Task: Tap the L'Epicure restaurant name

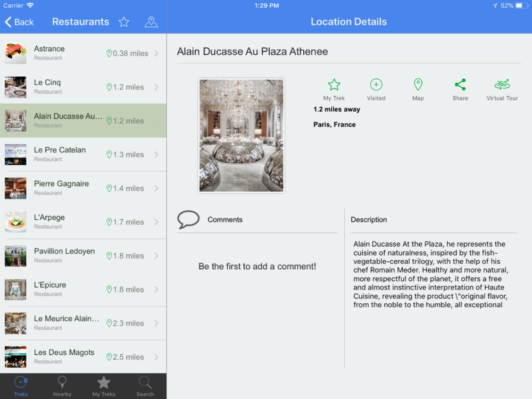Action: click(50, 285)
